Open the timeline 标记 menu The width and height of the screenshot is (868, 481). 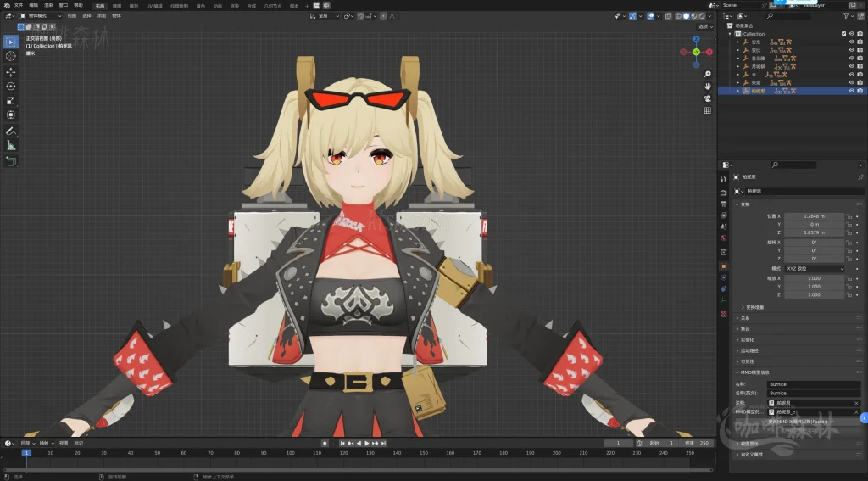pos(79,444)
